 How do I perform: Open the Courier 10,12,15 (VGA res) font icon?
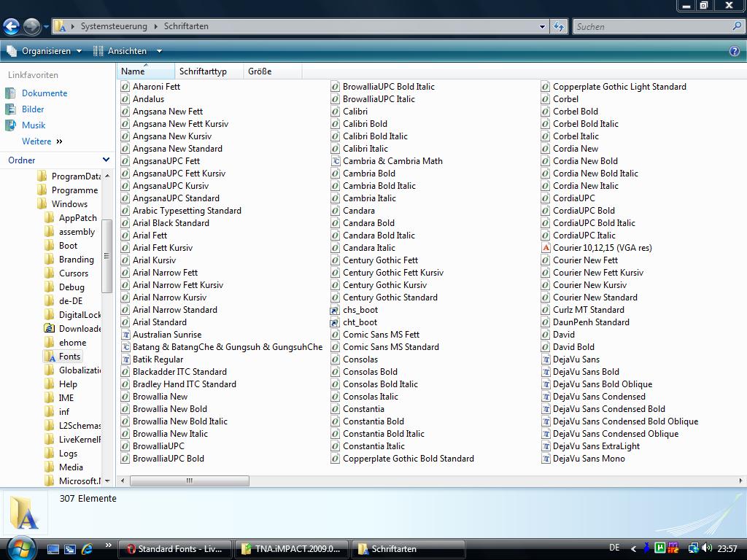tap(546, 248)
